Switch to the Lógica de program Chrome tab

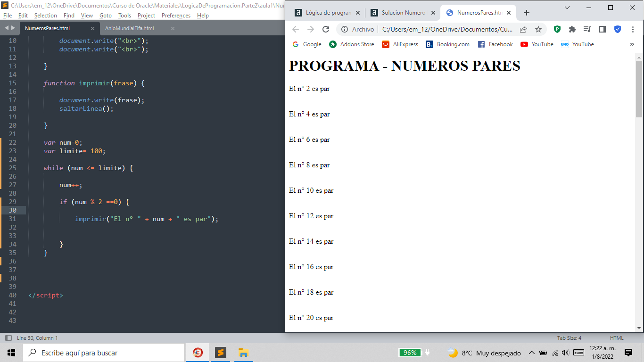click(x=323, y=13)
